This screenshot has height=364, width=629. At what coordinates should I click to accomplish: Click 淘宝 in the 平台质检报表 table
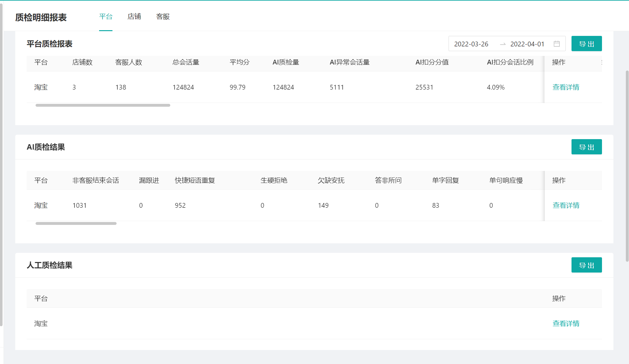41,87
